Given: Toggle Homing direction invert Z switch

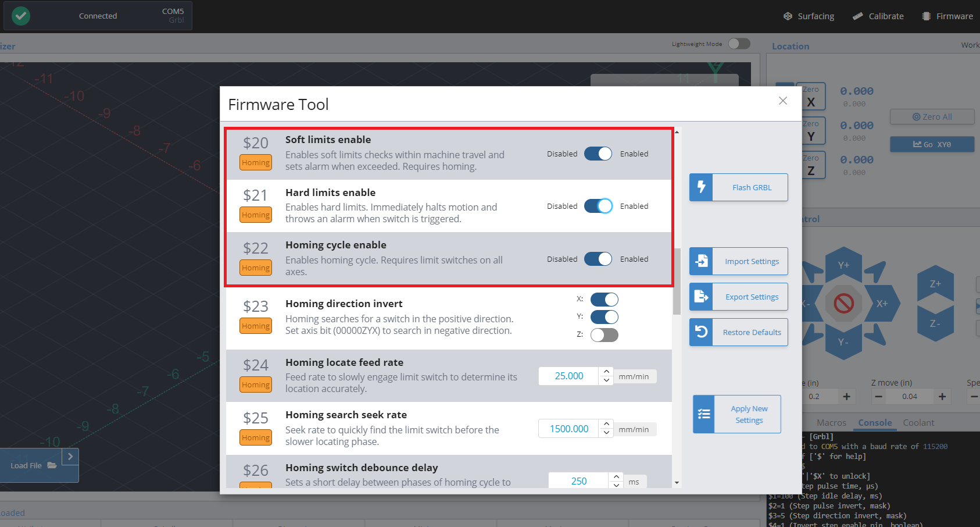Looking at the screenshot, I should pyautogui.click(x=604, y=335).
